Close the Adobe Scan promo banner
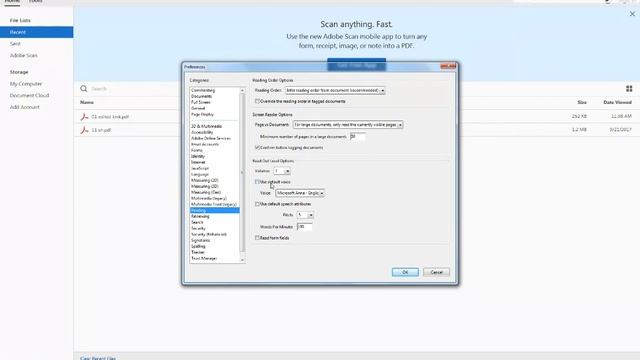Viewport: 640px width, 360px height. point(632,14)
